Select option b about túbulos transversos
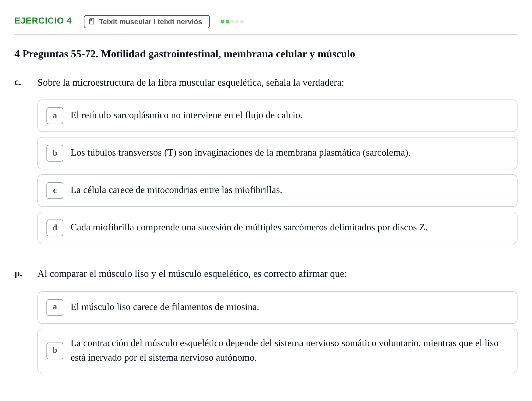Screen dimensions: 532x401 277,153
